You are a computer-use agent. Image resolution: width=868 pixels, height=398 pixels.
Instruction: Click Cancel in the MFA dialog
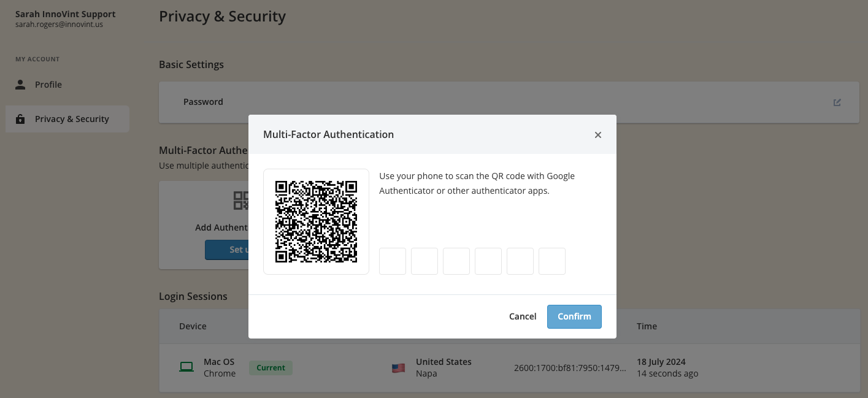[522, 316]
